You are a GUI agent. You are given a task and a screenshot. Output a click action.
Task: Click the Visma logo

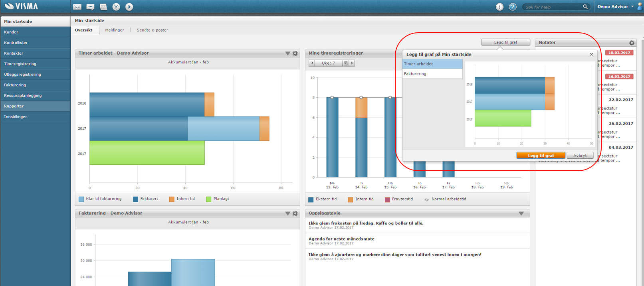tap(22, 6)
